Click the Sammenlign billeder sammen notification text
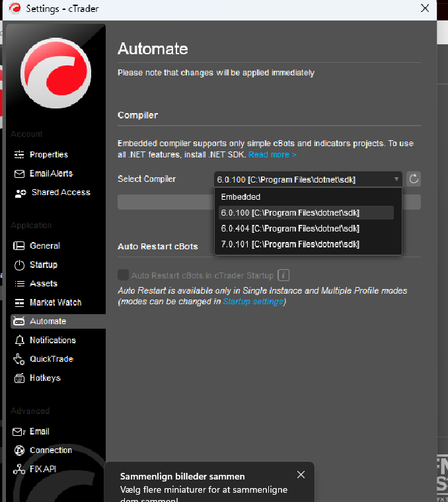Image resolution: width=448 pixels, height=502 pixels. point(182,476)
